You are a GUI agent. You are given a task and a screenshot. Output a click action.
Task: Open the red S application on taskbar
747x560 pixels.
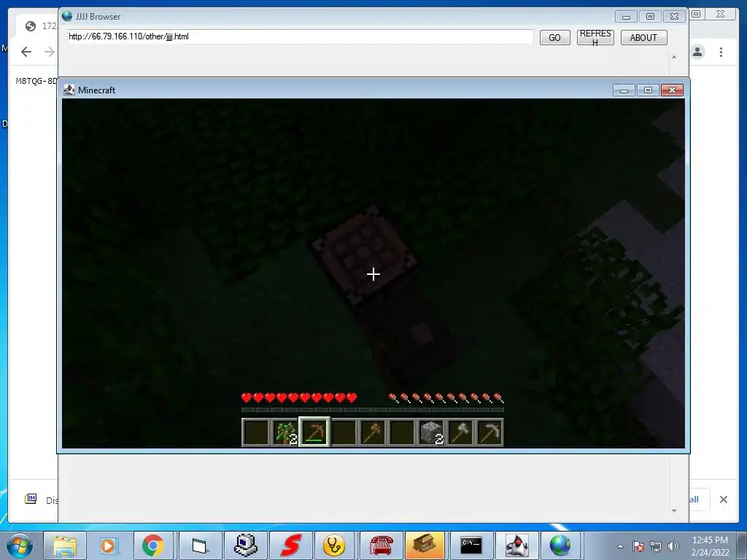click(x=291, y=545)
